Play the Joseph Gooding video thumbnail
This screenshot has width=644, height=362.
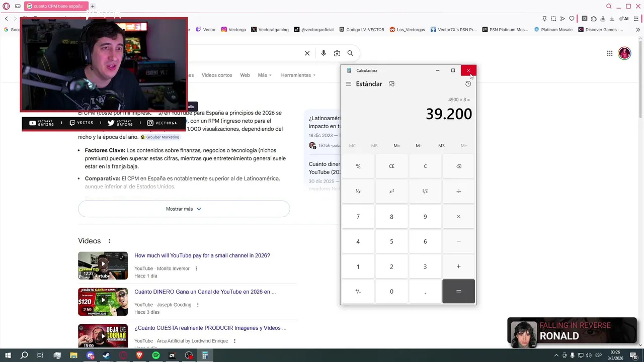[x=103, y=302]
